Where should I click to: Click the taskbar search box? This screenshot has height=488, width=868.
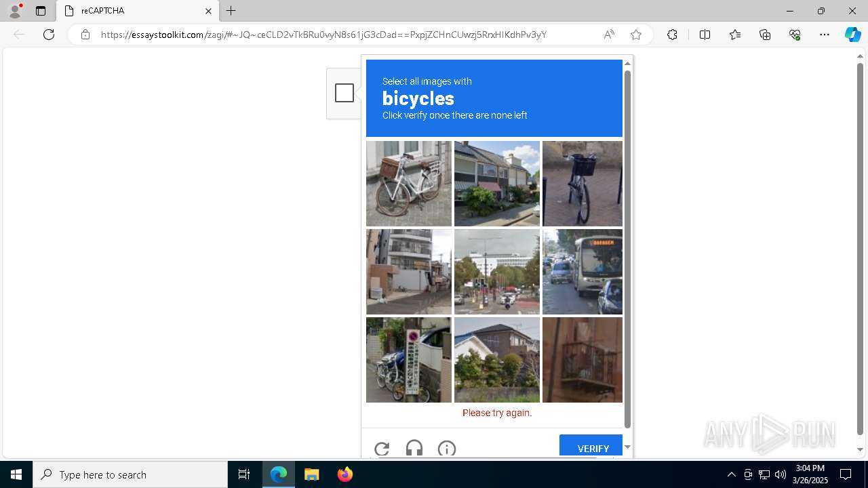130,474
